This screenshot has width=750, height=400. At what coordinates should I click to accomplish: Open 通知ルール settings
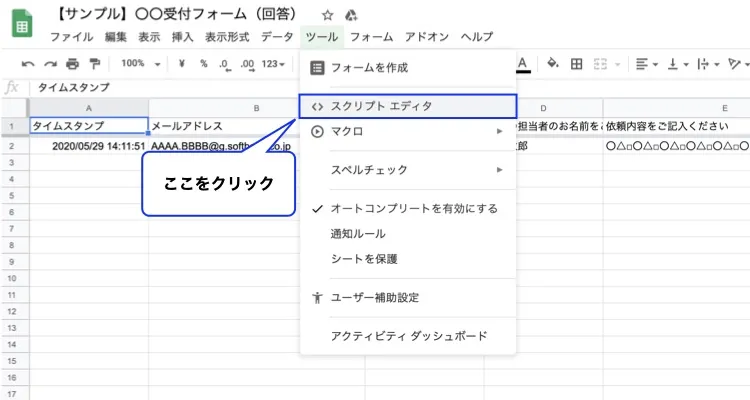[x=408, y=234]
